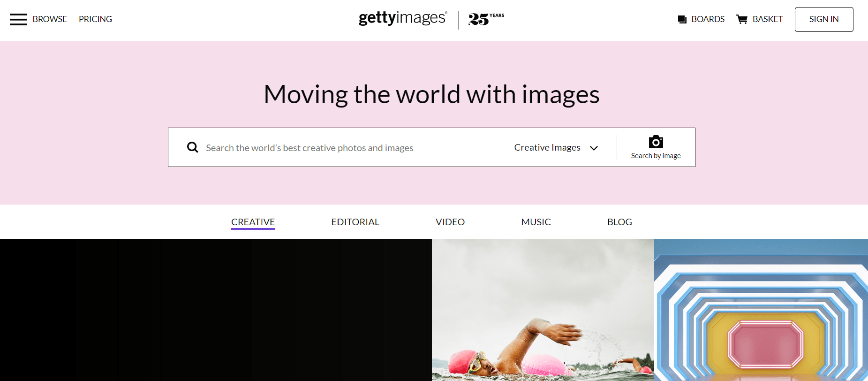
Task: Go to the Music tab
Action: point(536,222)
